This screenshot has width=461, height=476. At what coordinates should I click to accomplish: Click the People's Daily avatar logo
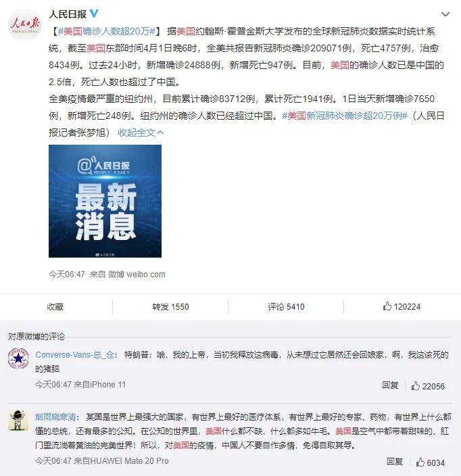tap(24, 25)
